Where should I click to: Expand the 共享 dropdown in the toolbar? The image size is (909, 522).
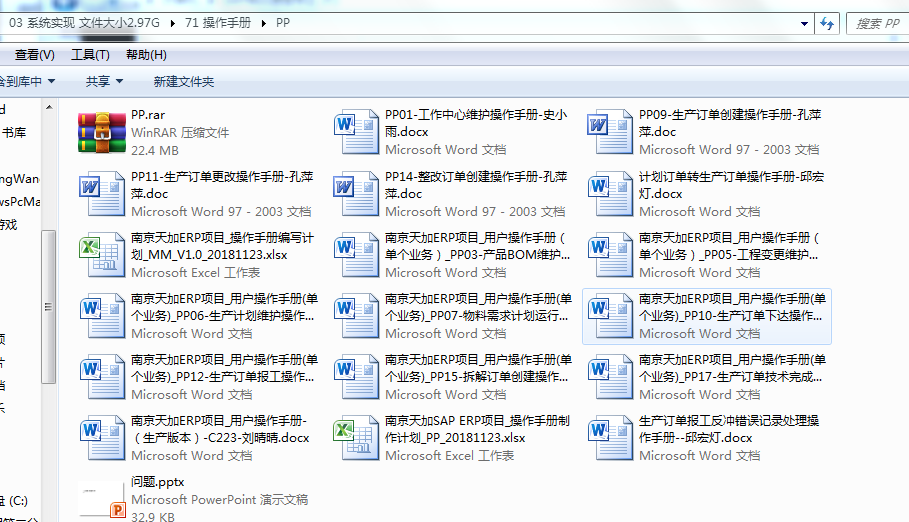click(x=104, y=81)
